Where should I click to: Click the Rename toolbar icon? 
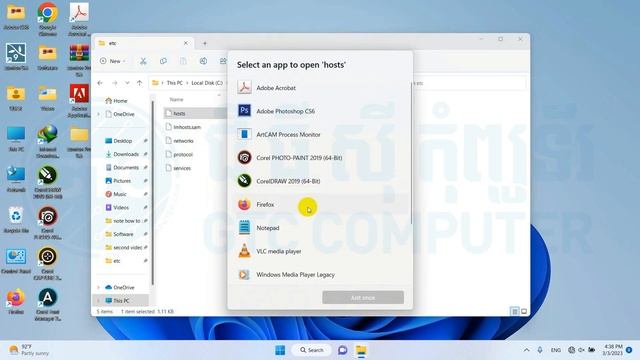click(203, 61)
